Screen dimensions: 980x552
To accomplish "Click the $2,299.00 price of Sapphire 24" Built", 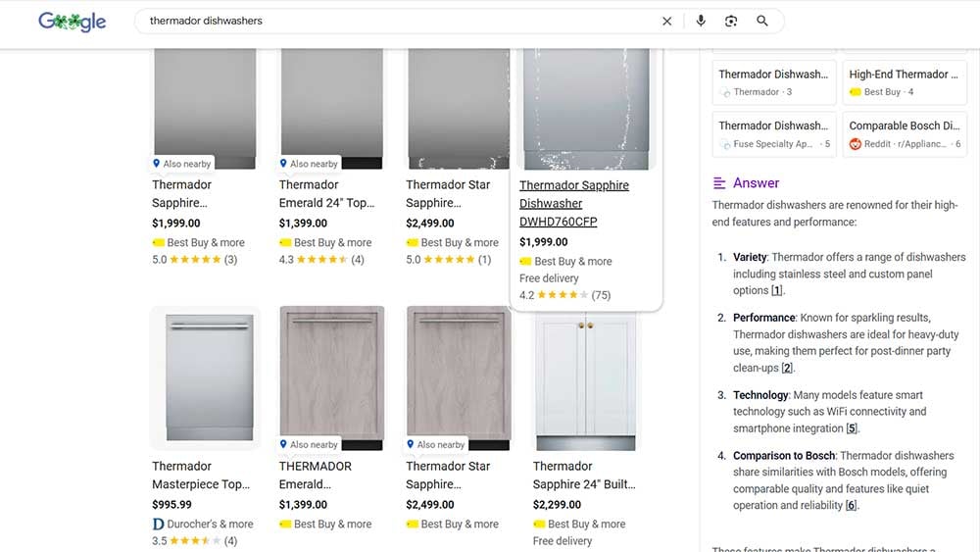I will pos(557,505).
